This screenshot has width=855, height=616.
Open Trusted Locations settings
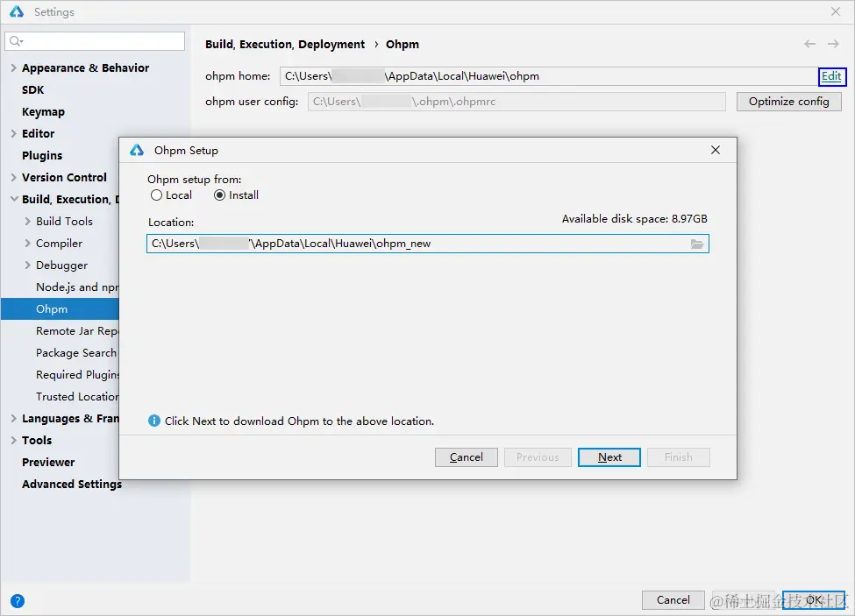[x=77, y=397]
